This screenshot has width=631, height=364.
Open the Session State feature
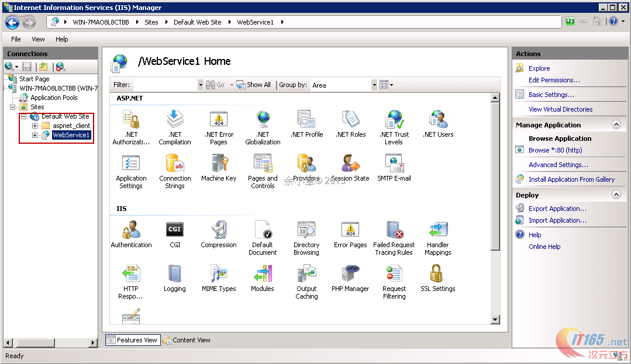[350, 168]
